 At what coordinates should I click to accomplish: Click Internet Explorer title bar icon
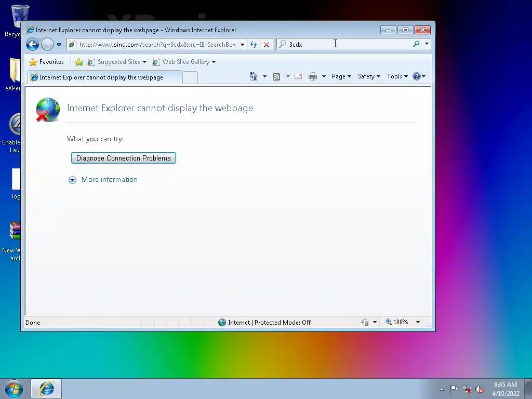[30, 30]
